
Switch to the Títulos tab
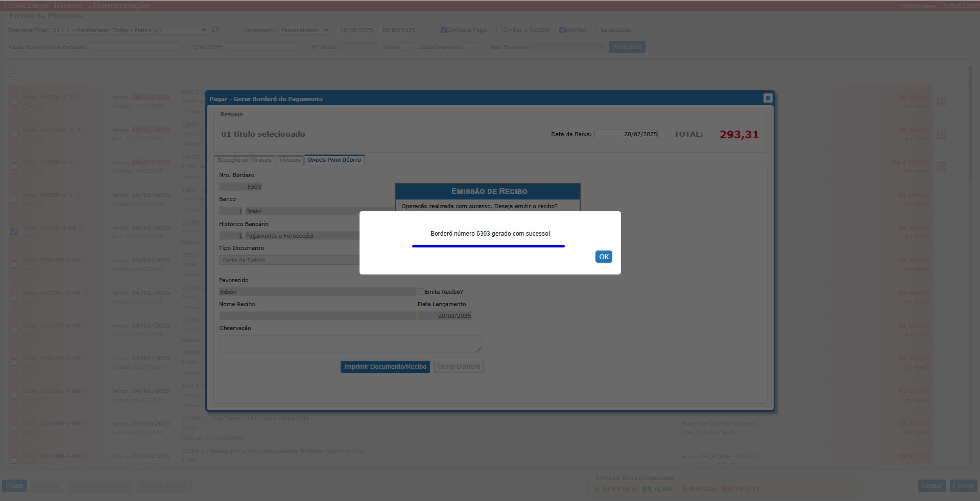(x=290, y=160)
